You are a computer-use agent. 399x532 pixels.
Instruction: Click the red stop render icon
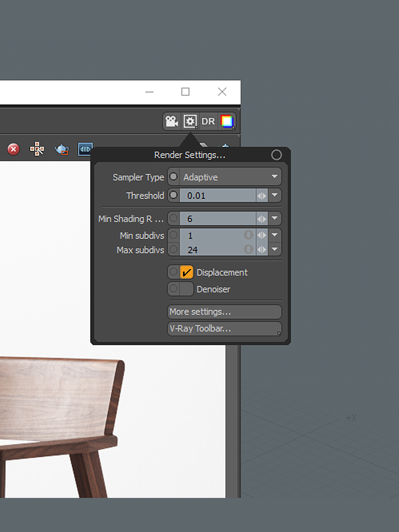(x=13, y=149)
